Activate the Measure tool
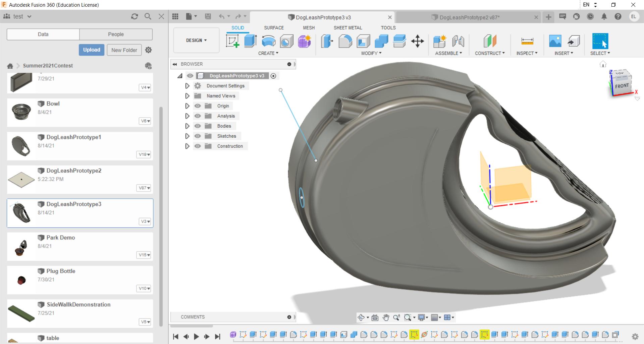This screenshot has height=344, width=644. click(x=527, y=41)
